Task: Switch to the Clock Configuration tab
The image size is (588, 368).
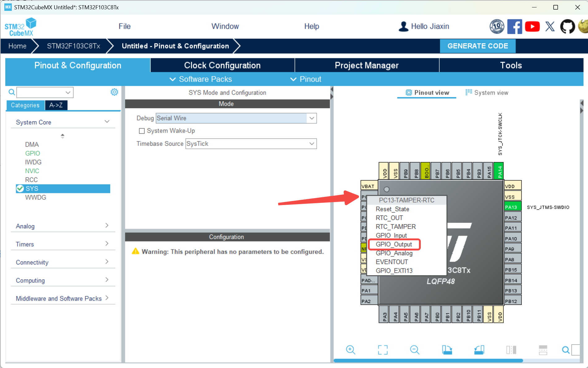Action: point(222,65)
